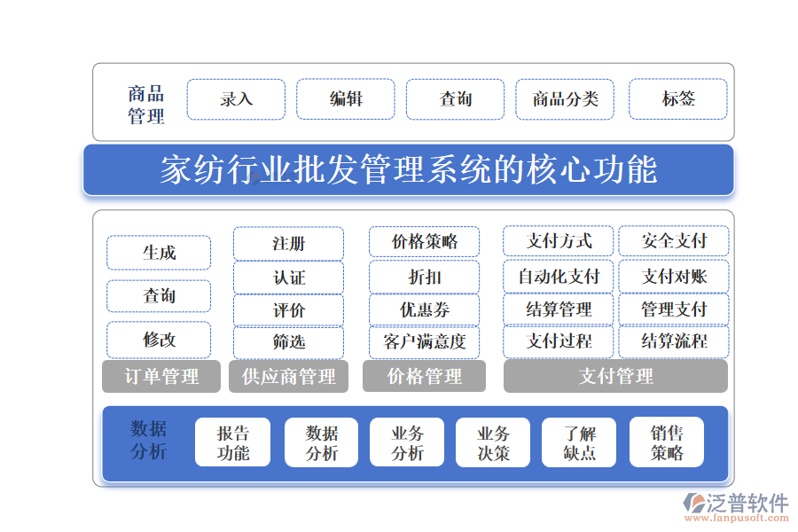
Task: Click the 生成 box under order management
Action: tap(159, 252)
